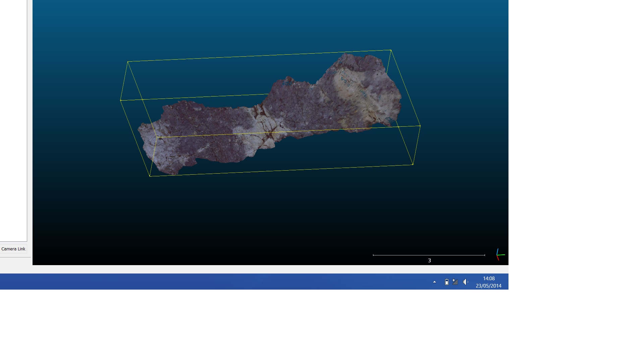The width and height of the screenshot is (644, 362).
Task: Click the empty white panel on the left
Action: [x=13, y=117]
